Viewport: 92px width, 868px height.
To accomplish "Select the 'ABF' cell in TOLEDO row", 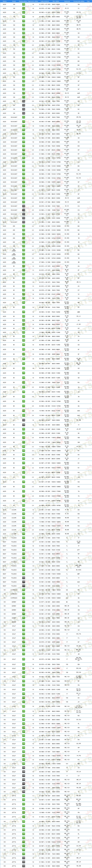I will click(78, 574).
